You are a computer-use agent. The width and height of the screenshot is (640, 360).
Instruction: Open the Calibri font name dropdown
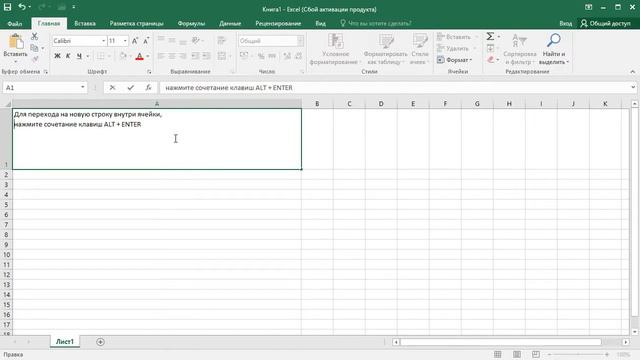coord(103,41)
